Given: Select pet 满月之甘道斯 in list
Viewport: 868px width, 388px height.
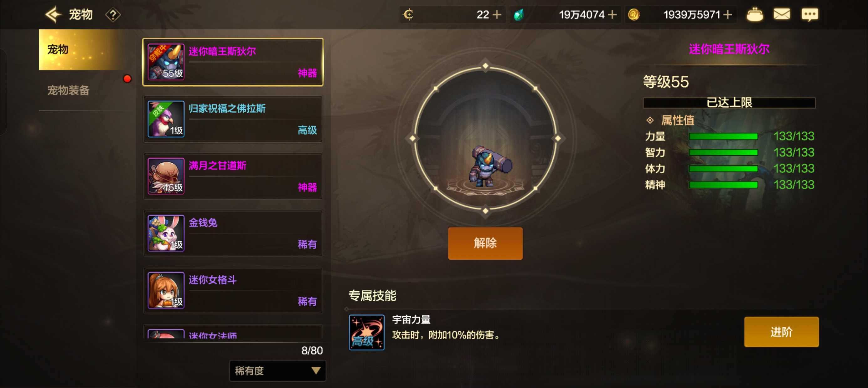Looking at the screenshot, I should coord(233,176).
